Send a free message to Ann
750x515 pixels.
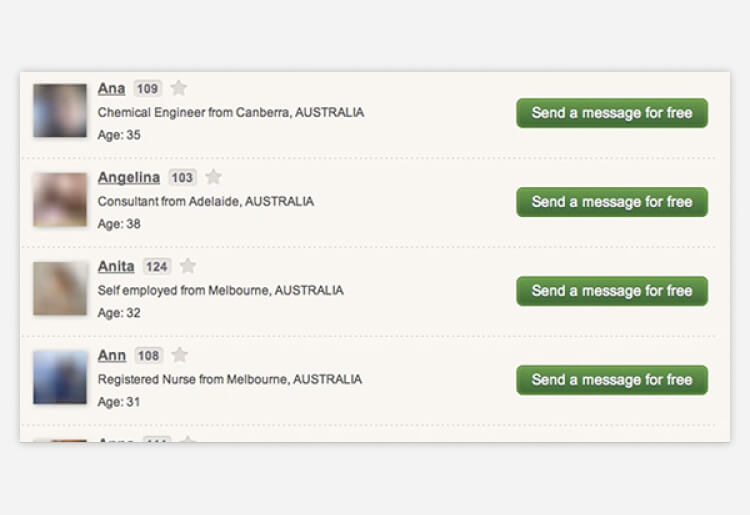tap(611, 380)
